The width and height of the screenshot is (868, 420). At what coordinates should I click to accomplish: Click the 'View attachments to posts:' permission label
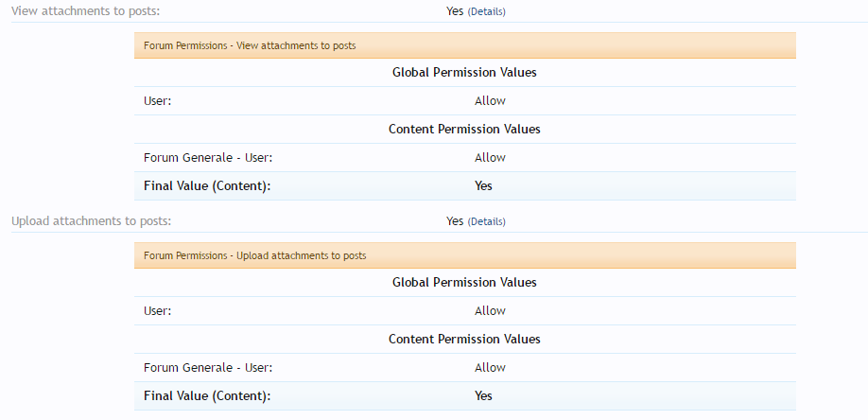85,11
